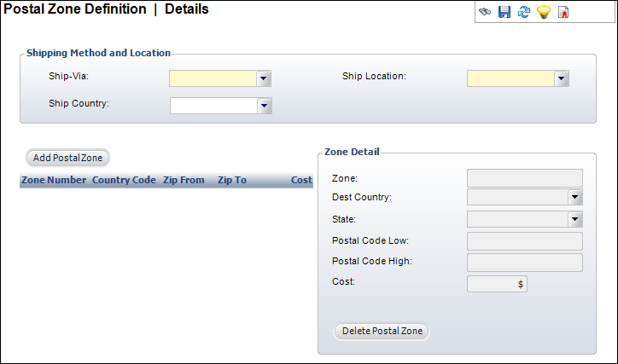The height and width of the screenshot is (364, 618).
Task: Click the floppy disk save icon
Action: 504,13
